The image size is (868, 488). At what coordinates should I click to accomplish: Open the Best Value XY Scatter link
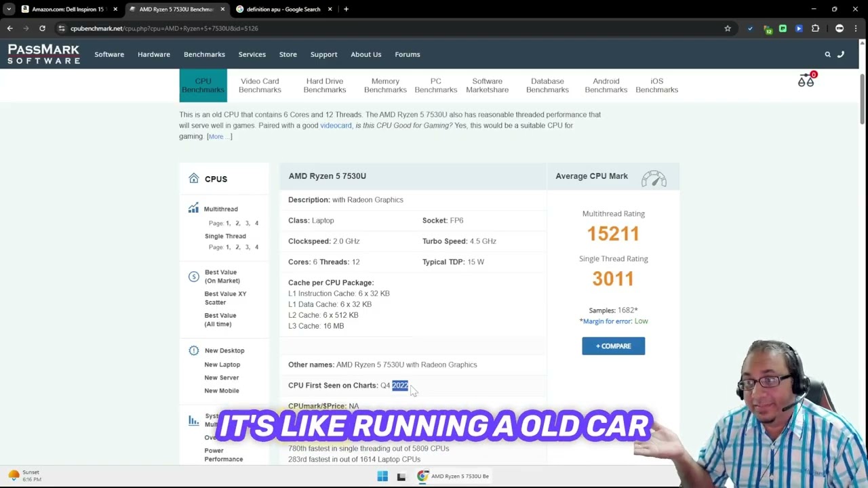click(x=225, y=298)
